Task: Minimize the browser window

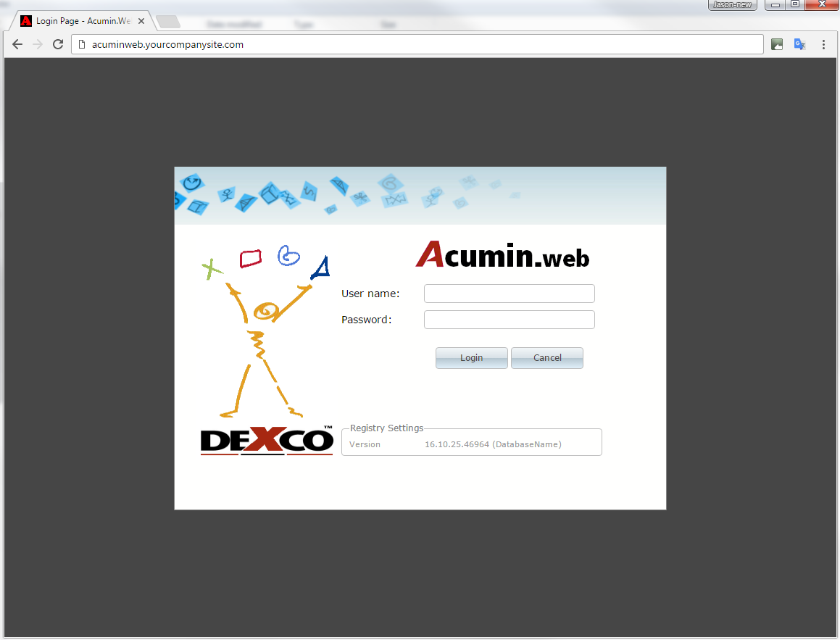Action: 775,5
